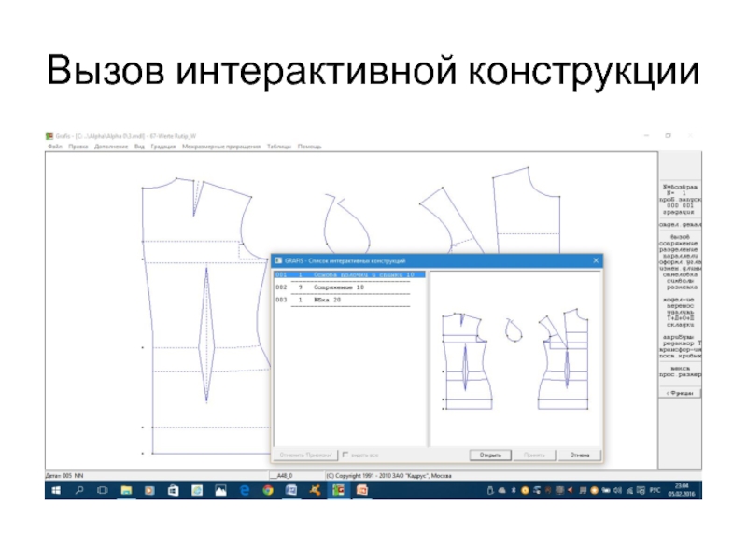Select list row 002 Сопряжение 10

349,287
